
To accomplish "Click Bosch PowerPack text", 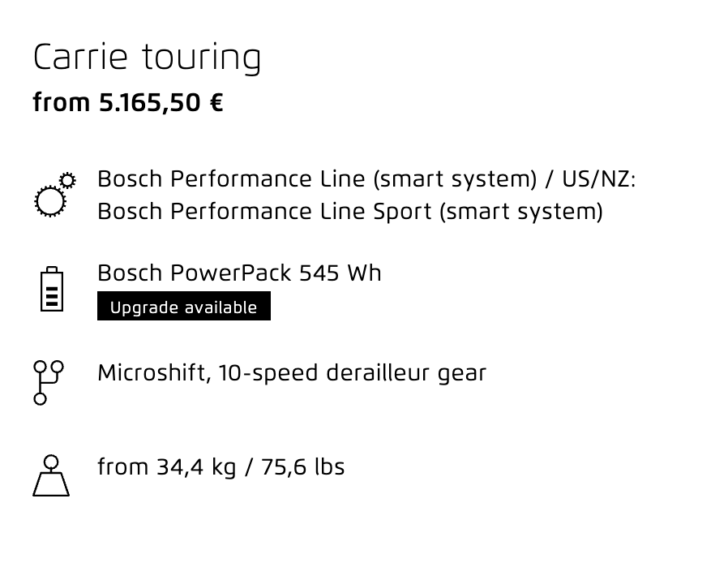I will tap(195, 273).
